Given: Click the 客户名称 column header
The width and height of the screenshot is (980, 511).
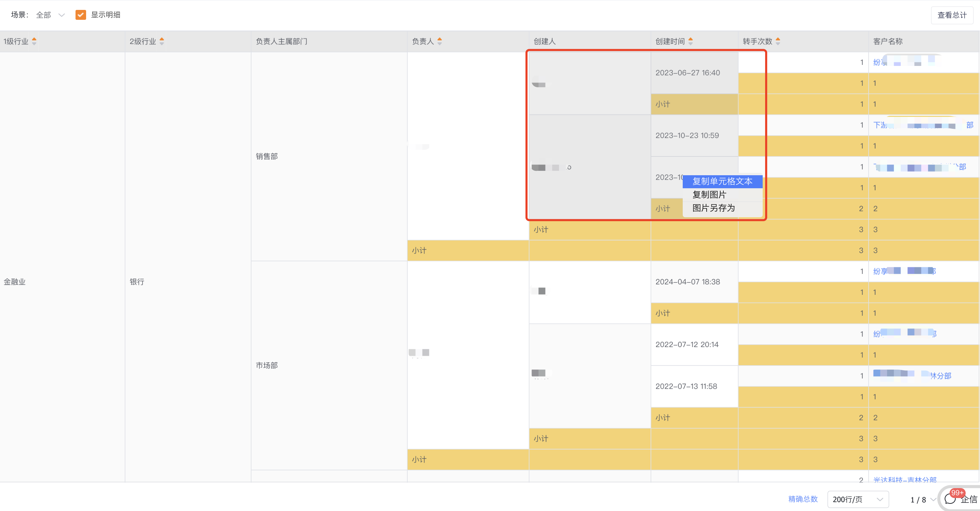Looking at the screenshot, I should point(887,41).
